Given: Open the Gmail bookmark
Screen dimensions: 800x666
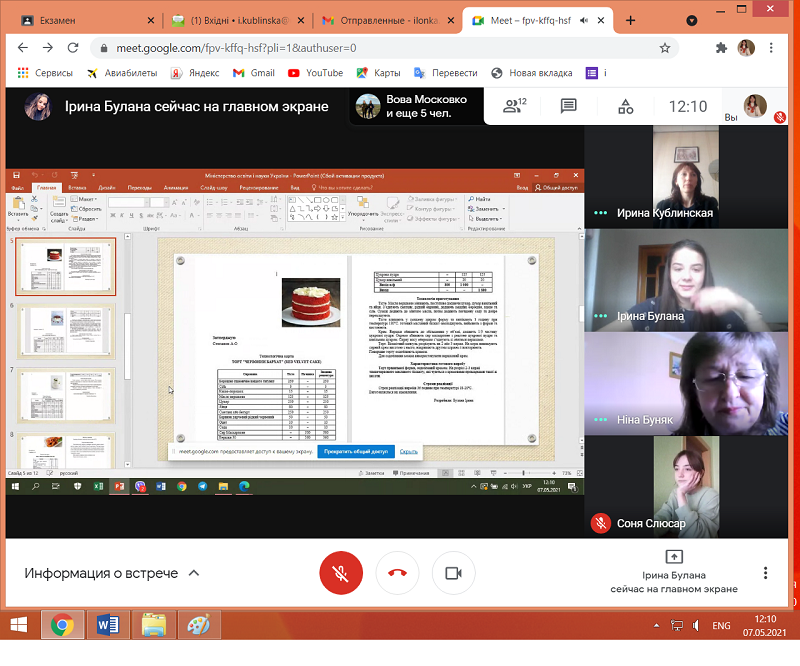Looking at the screenshot, I should (x=254, y=73).
